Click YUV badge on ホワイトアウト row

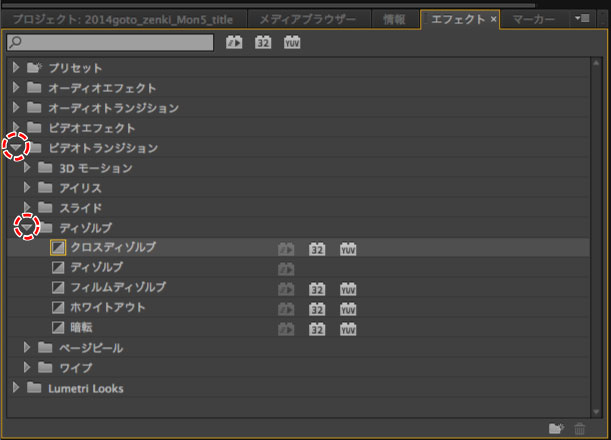pos(348,309)
